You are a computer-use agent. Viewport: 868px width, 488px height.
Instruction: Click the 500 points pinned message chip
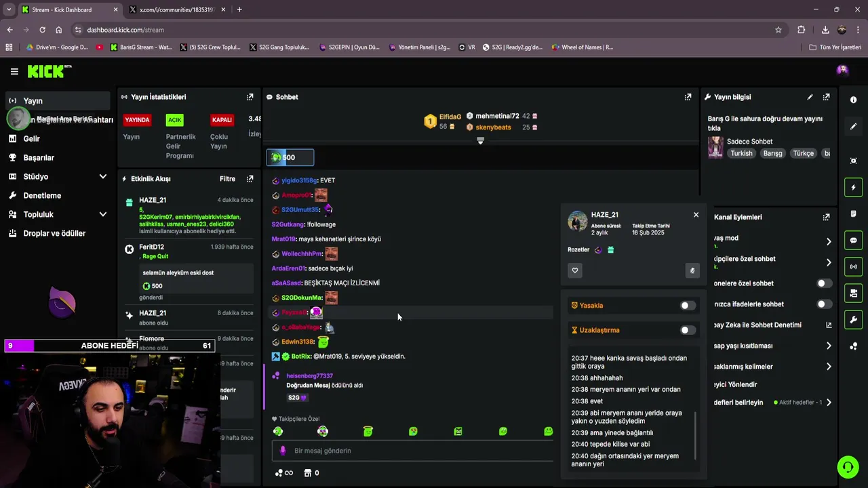(x=290, y=157)
